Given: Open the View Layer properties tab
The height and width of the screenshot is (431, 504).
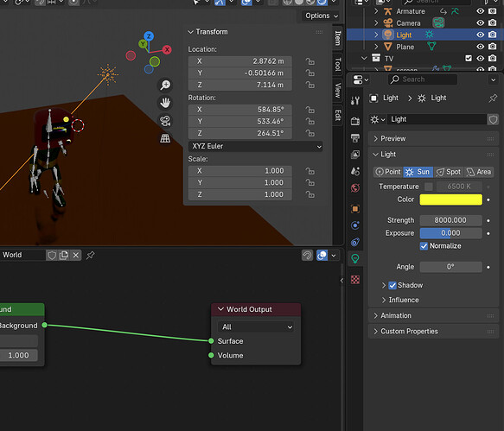Looking at the screenshot, I should [x=355, y=155].
